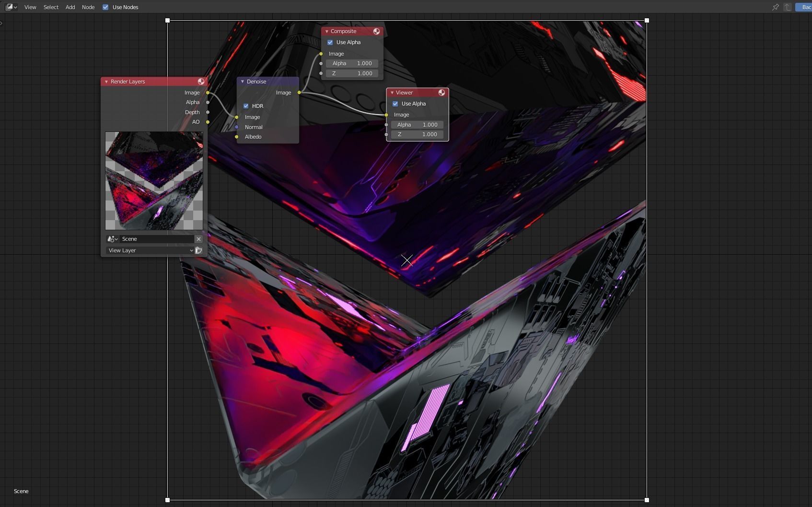Open the Node menu

(x=88, y=7)
